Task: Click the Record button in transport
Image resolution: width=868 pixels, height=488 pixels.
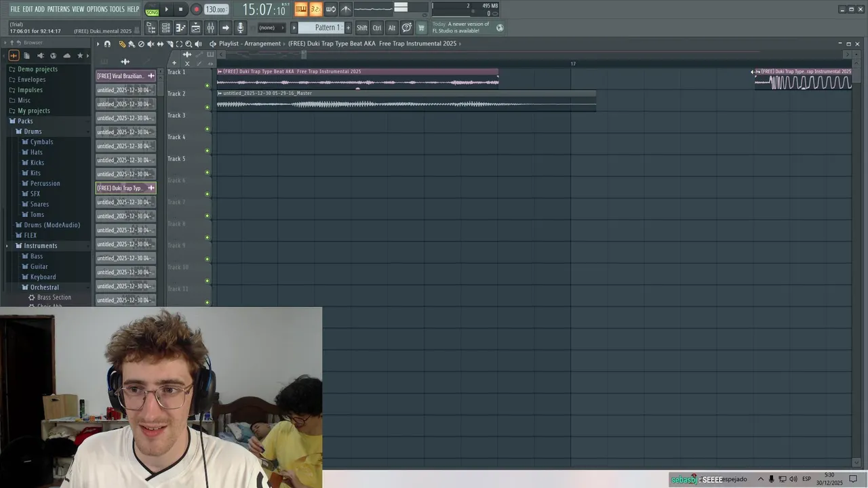Action: coord(196,9)
